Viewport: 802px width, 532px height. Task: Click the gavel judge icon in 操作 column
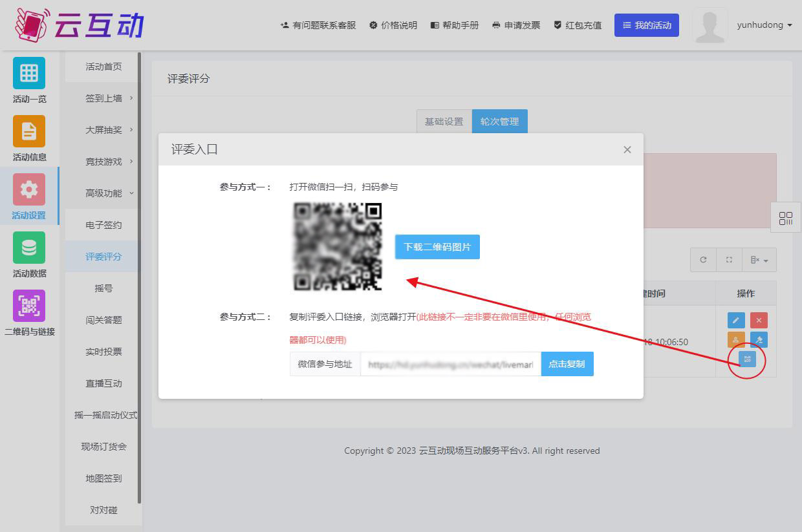(759, 340)
